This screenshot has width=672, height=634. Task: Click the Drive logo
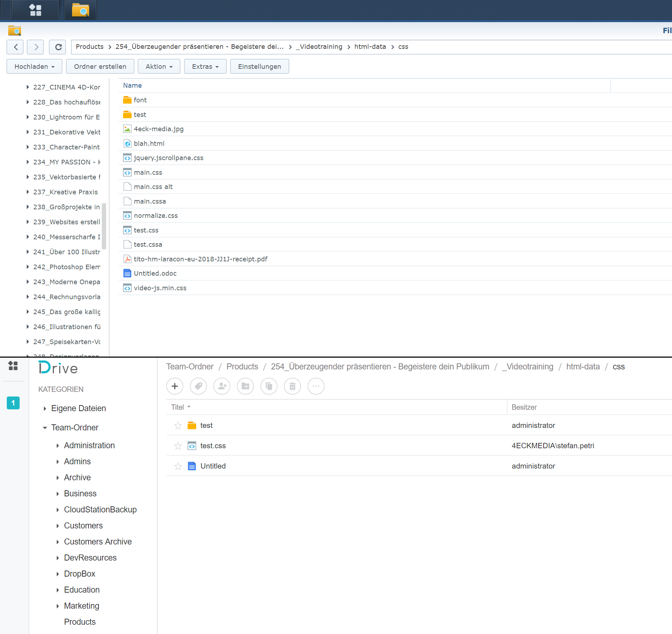58,368
